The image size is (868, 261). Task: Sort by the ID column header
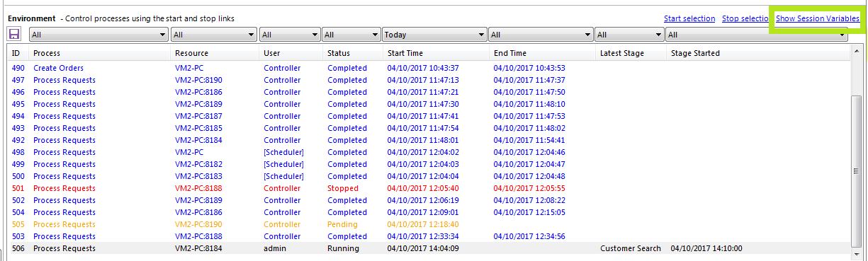point(16,53)
